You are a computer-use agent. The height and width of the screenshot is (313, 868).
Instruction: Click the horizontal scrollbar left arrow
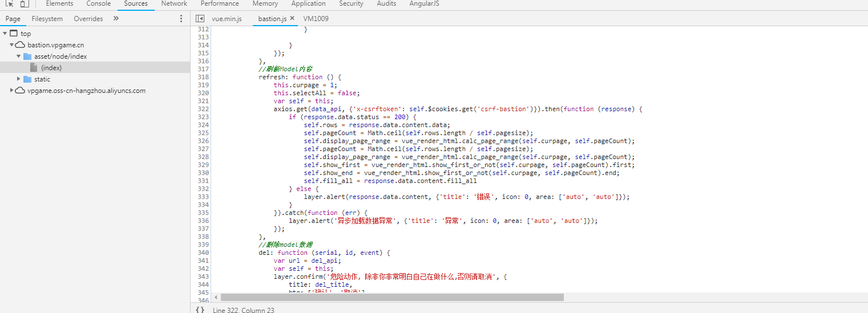pyautogui.click(x=216, y=297)
